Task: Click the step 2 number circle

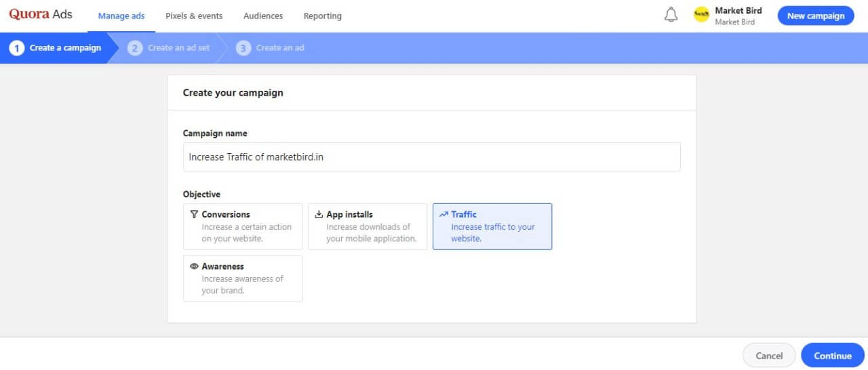Action: pyautogui.click(x=135, y=48)
